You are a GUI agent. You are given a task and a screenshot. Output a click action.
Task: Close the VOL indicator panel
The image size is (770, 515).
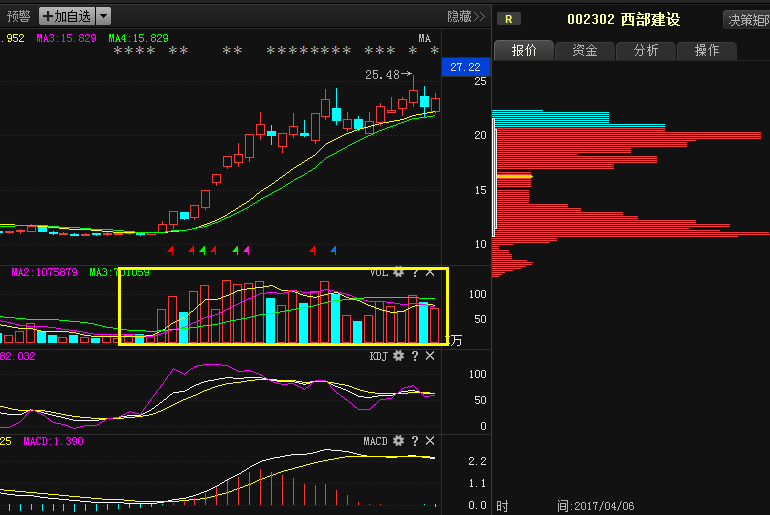[430, 272]
